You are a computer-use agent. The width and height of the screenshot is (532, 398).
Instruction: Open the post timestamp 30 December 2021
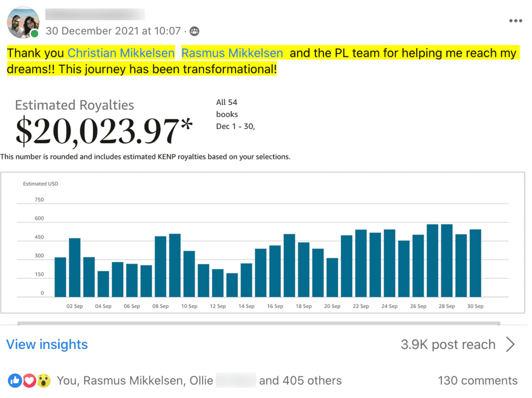click(113, 31)
